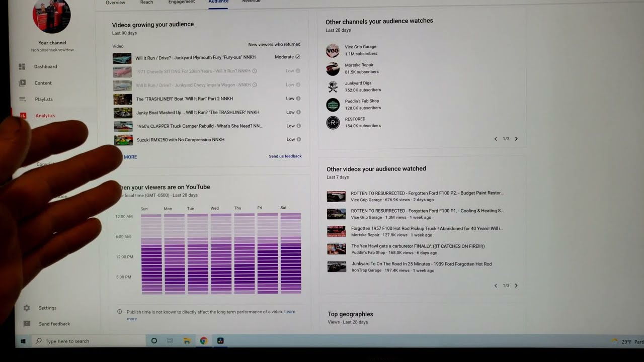This screenshot has height=362, width=644.
Task: Open Forgotten 1957 F100 Hot Rod Pickup video
Action: 427,229
